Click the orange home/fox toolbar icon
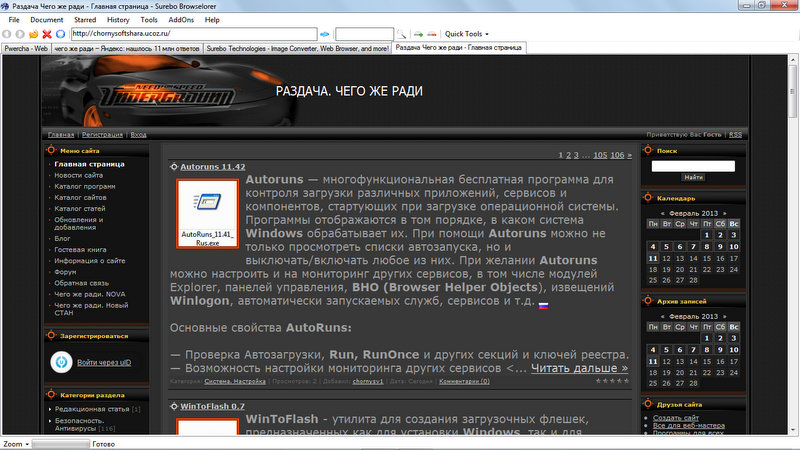The height and width of the screenshot is (450, 800). [x=34, y=34]
